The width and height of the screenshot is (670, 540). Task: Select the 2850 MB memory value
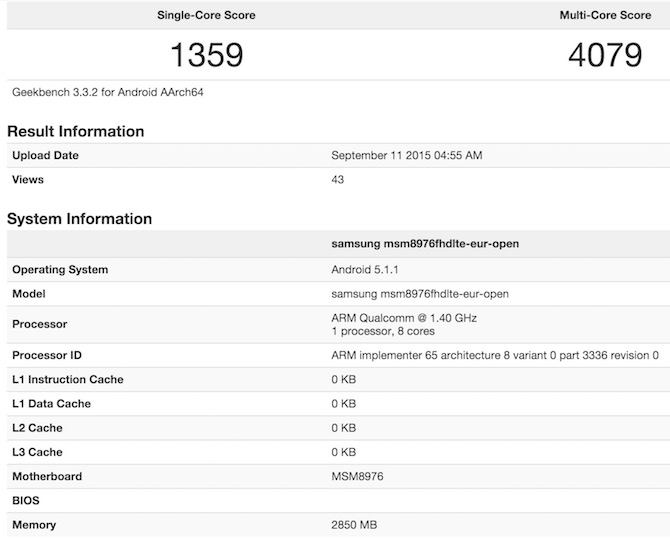tap(354, 525)
